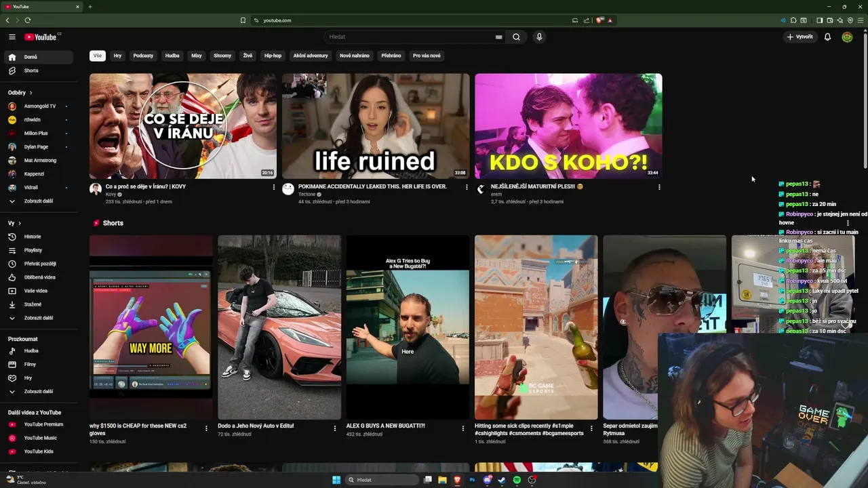Expand the Odběry section chevron
Image resolution: width=868 pixels, height=488 pixels.
point(31,93)
